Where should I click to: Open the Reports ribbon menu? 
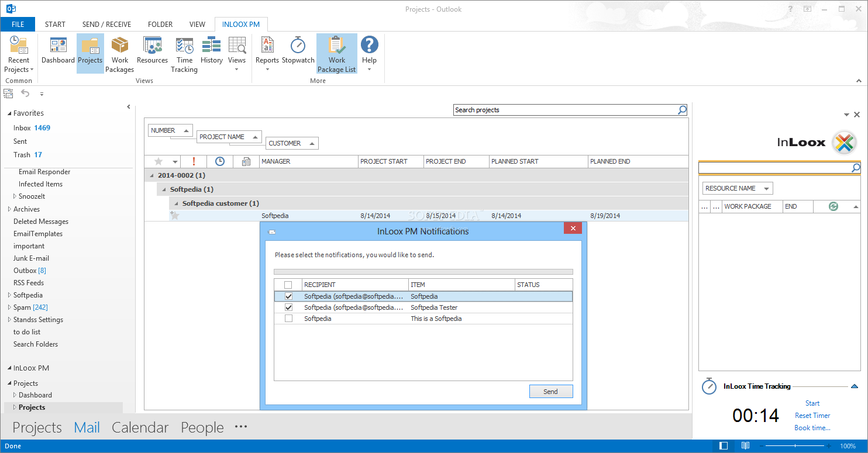pyautogui.click(x=267, y=54)
